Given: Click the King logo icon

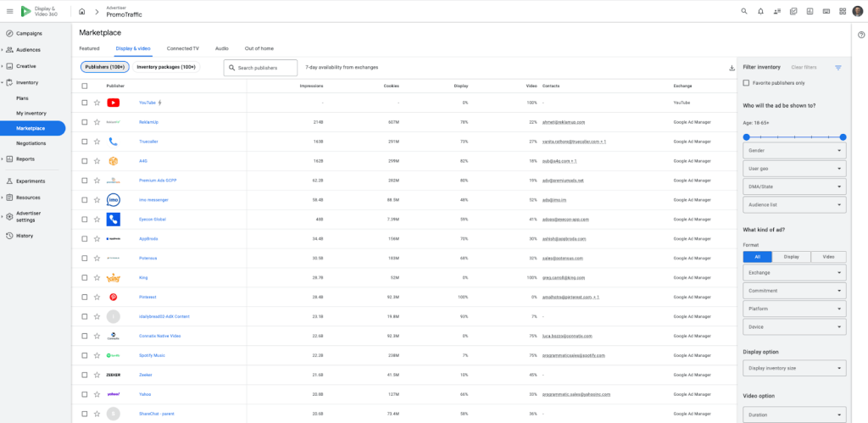Looking at the screenshot, I should pyautogui.click(x=114, y=277).
